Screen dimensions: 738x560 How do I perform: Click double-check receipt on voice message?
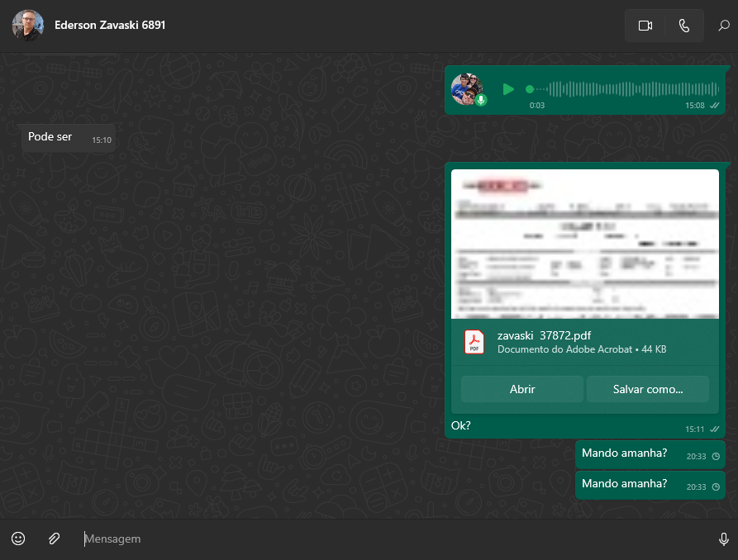(714, 106)
